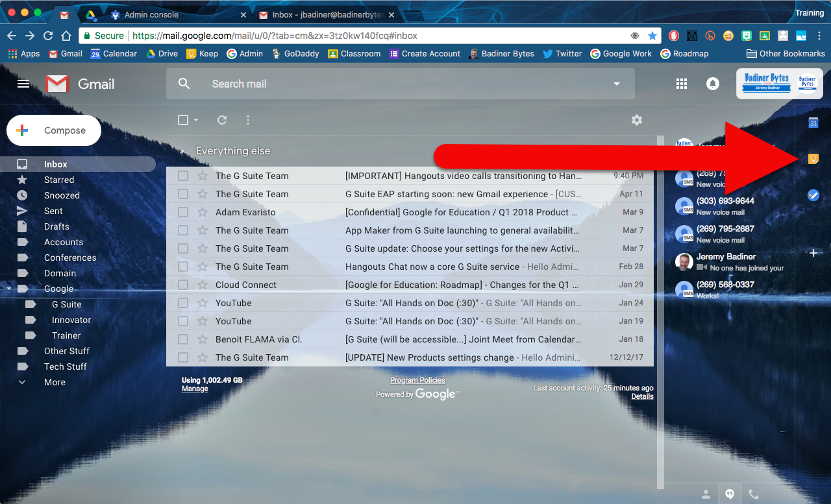Open the Google Calendar side panel icon
This screenshot has width=831, height=504.
(x=813, y=123)
